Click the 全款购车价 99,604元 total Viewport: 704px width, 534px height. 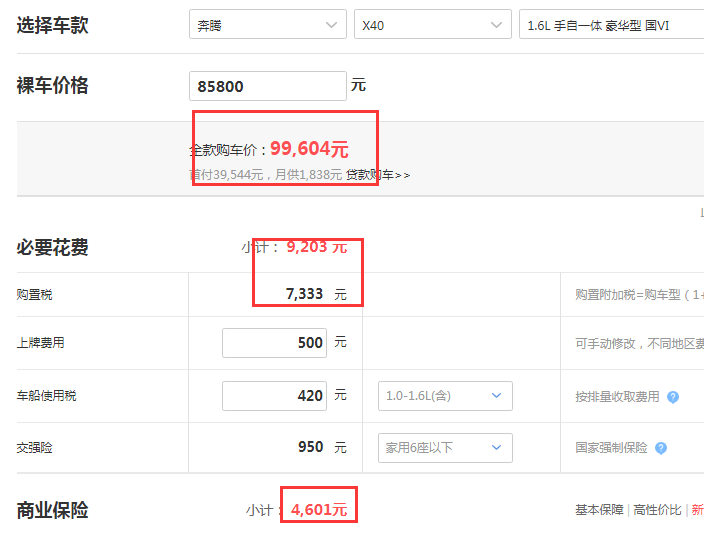point(268,149)
